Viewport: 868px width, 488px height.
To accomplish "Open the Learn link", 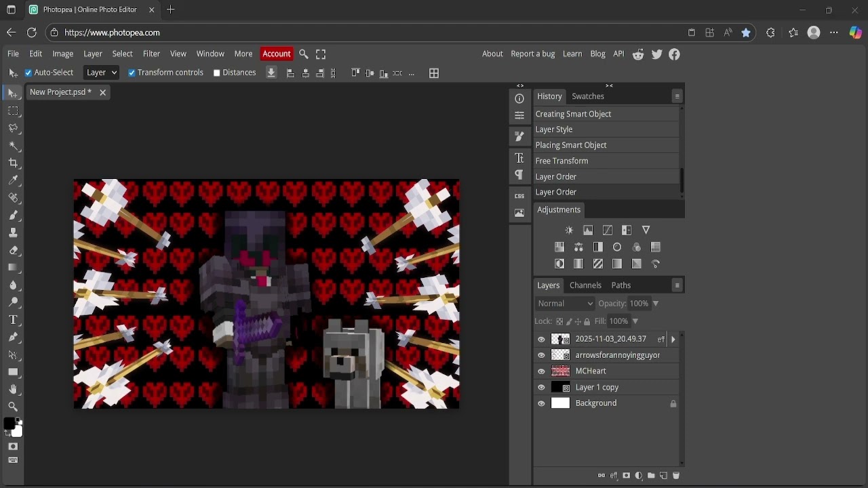I will pyautogui.click(x=572, y=54).
